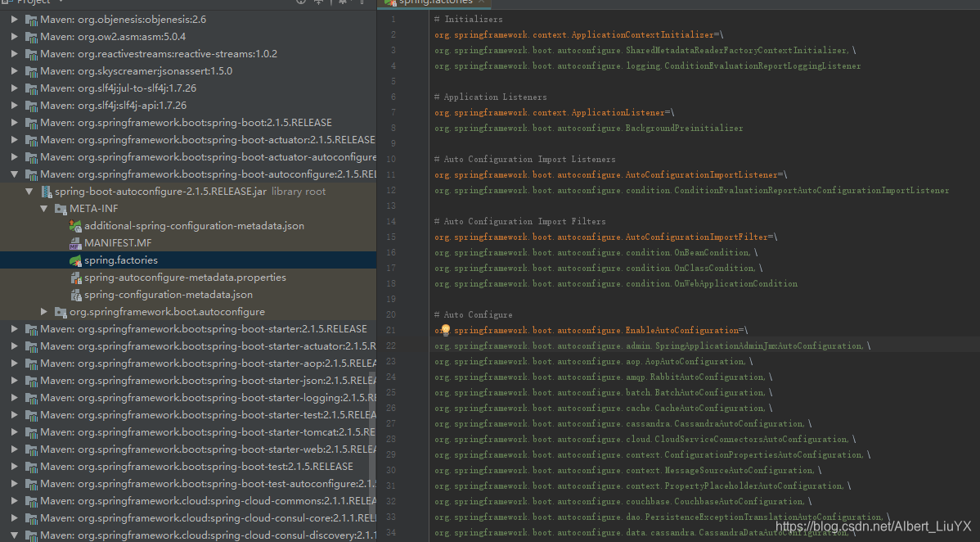980x542 pixels.
Task: Expand the Maven: org.springframework.boot:spring-boot:2.1.5.RELEASE node
Action: [15, 123]
